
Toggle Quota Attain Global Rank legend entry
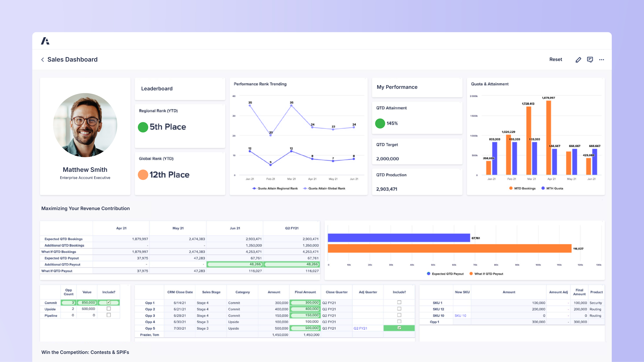[324, 188]
